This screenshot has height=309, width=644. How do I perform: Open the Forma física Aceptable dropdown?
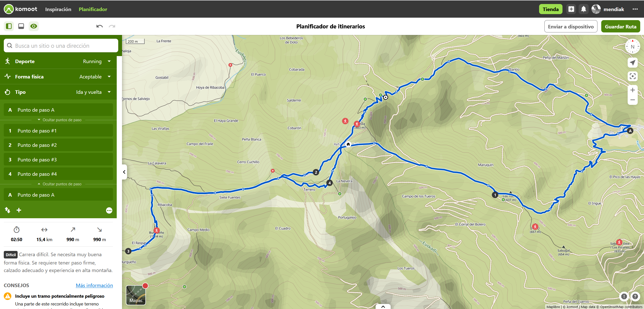point(58,77)
